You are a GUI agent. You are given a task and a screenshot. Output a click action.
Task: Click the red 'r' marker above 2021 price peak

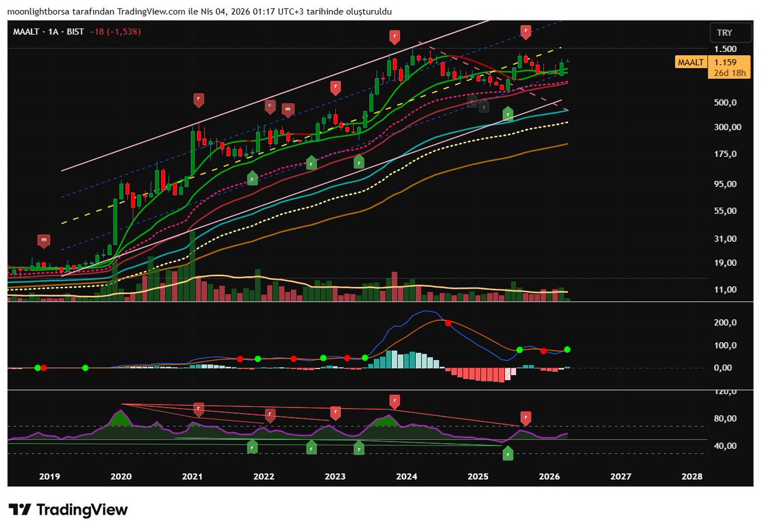pyautogui.click(x=199, y=100)
